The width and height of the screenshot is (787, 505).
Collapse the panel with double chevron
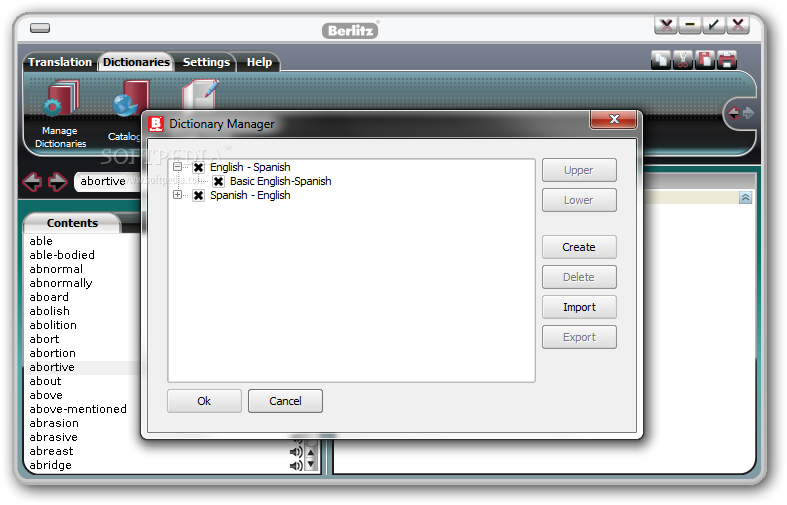pos(745,198)
